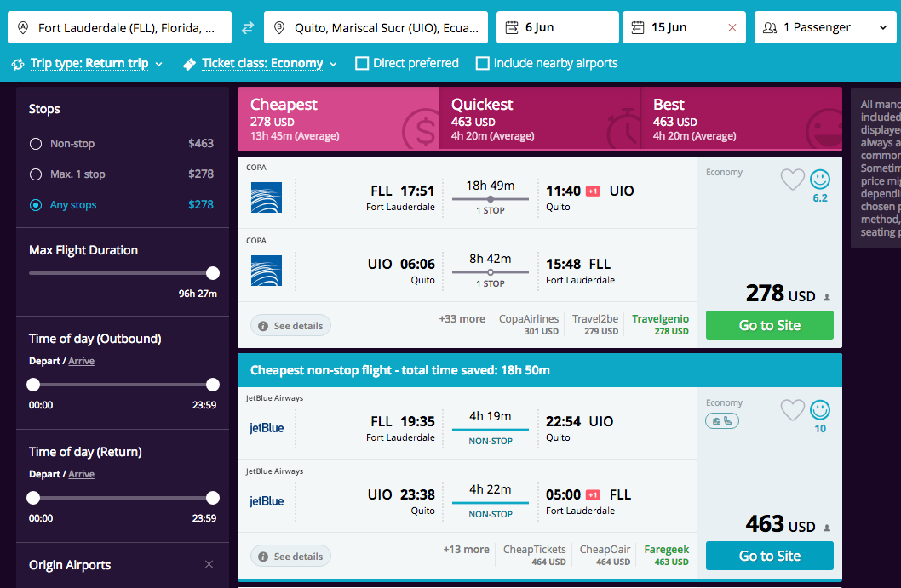
Task: Click the 6.2 smiley rating icon
Action: coord(820,180)
